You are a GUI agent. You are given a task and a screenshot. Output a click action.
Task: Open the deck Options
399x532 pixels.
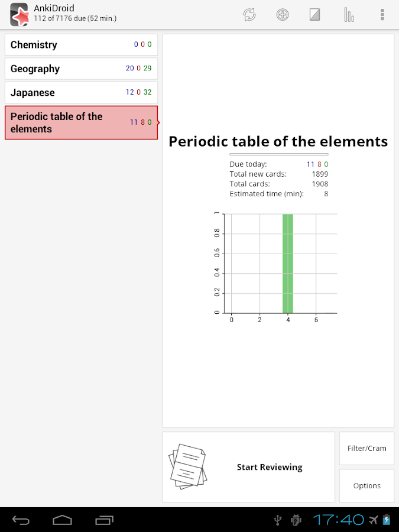coord(366,485)
